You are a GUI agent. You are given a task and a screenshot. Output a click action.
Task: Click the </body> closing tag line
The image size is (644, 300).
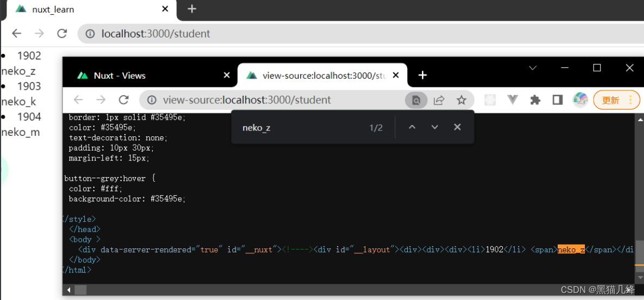pyautogui.click(x=85, y=260)
